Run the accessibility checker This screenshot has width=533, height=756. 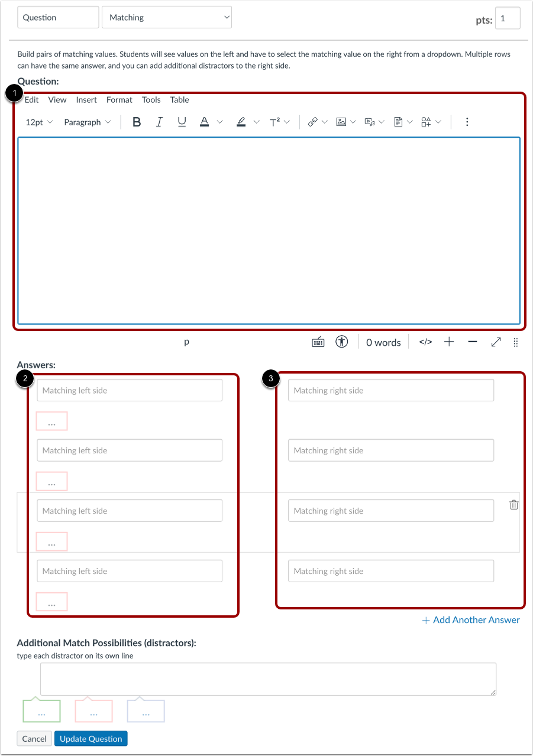pos(341,342)
